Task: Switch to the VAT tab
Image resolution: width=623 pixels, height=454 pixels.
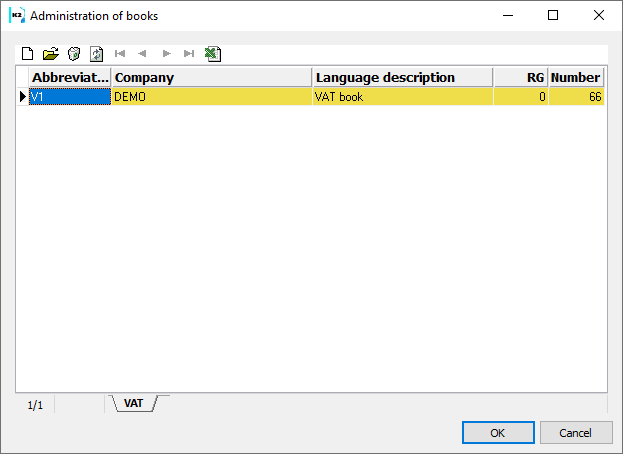Action: coord(134,404)
